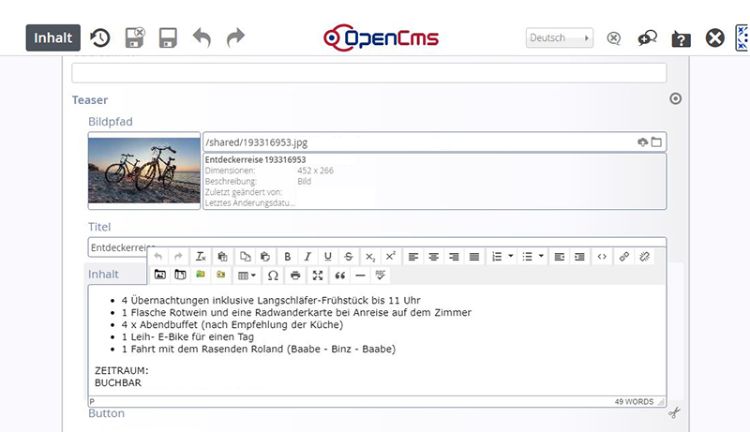Open the Deutsch language dropdown
The width and height of the screenshot is (750, 432).
point(559,38)
